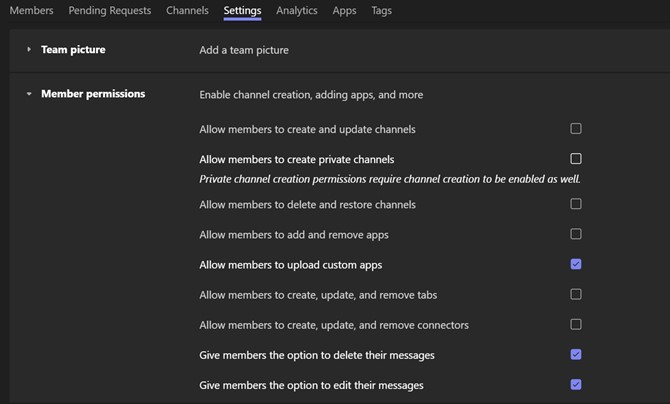Enable add and remove apps checkbox
The height and width of the screenshot is (404, 670).
coord(576,234)
